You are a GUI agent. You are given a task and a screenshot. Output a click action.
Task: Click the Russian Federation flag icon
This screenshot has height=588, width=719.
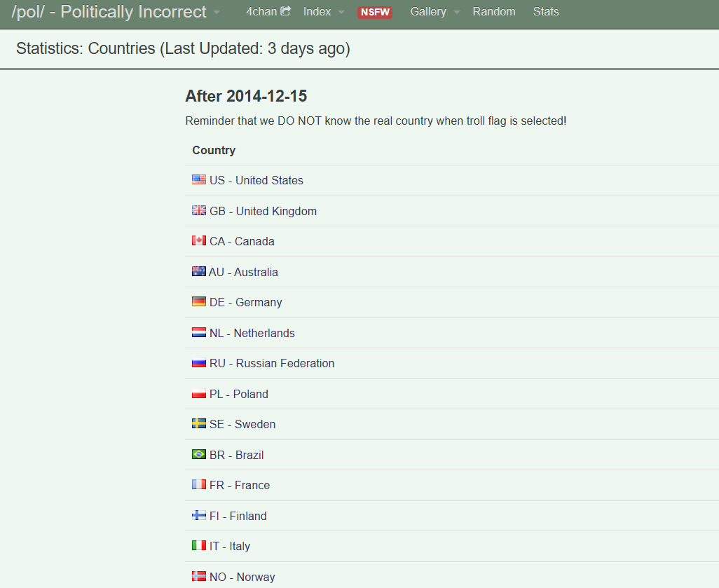(x=198, y=363)
